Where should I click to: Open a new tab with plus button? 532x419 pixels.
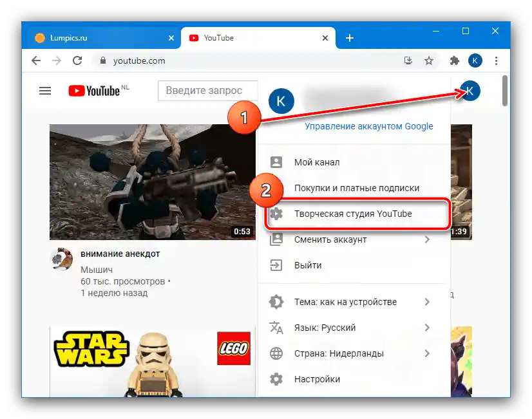350,38
